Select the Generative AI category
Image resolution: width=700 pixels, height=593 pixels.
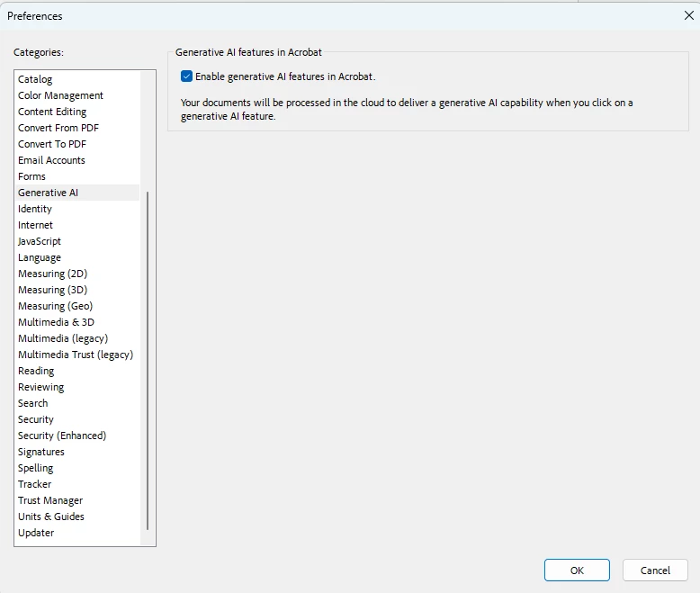point(77,193)
